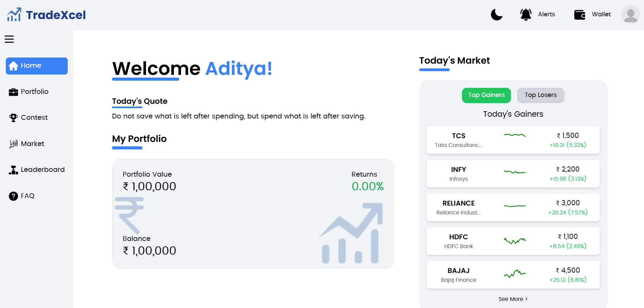Open the INFY stock card

(513, 174)
